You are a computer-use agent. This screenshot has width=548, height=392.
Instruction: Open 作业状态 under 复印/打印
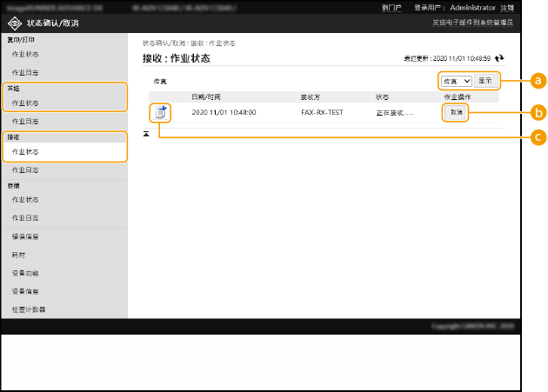(25, 54)
